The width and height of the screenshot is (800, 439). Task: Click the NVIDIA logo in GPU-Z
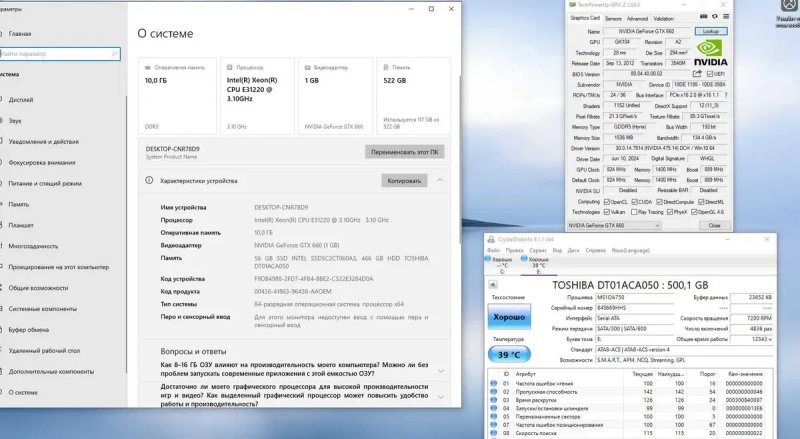[711, 53]
